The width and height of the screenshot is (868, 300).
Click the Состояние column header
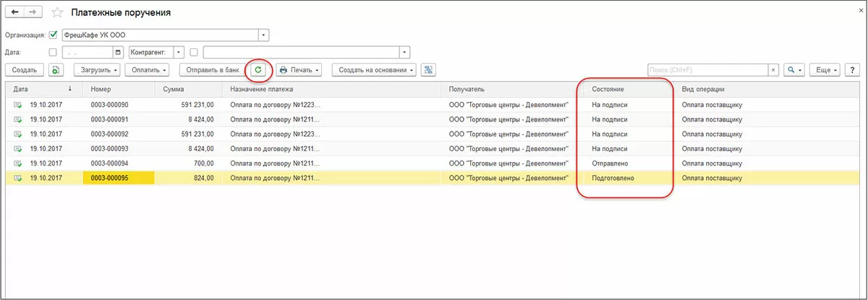[630, 90]
